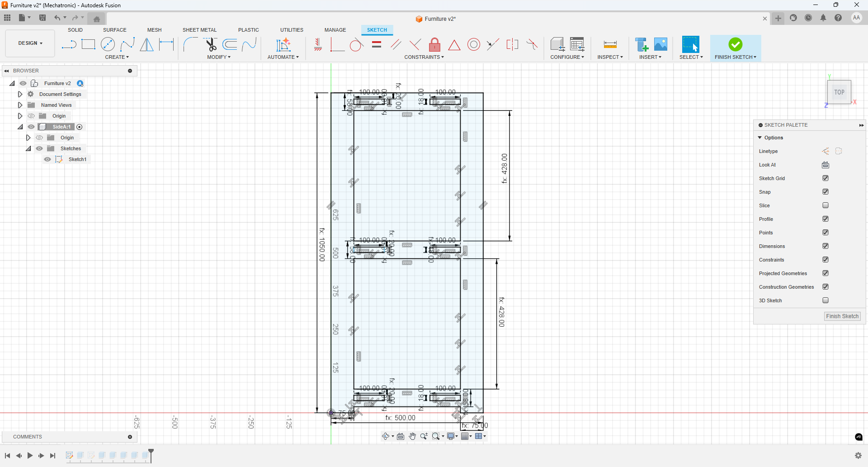Viewport: 868px width, 467px height.
Task: Apply the Perpendicular constraint
Action: tap(415, 44)
